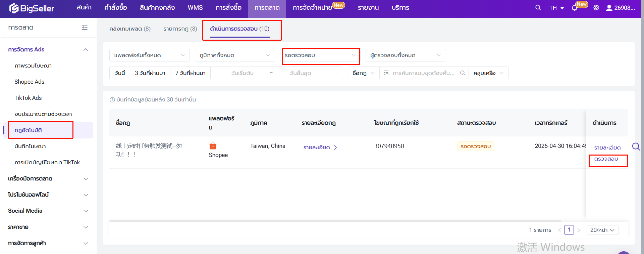The image size is (644, 254).
Task: Click the Shopee platform icon in row
Action: (213, 146)
